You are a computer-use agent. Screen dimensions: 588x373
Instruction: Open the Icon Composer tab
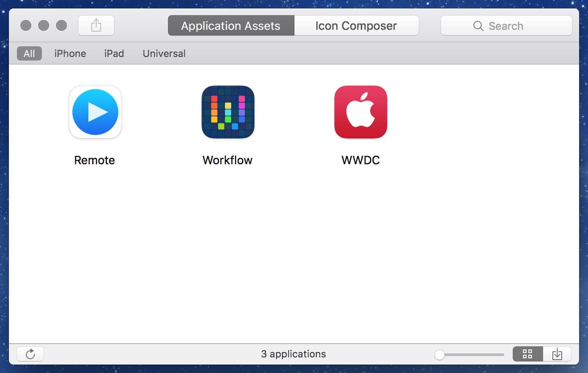(x=356, y=26)
